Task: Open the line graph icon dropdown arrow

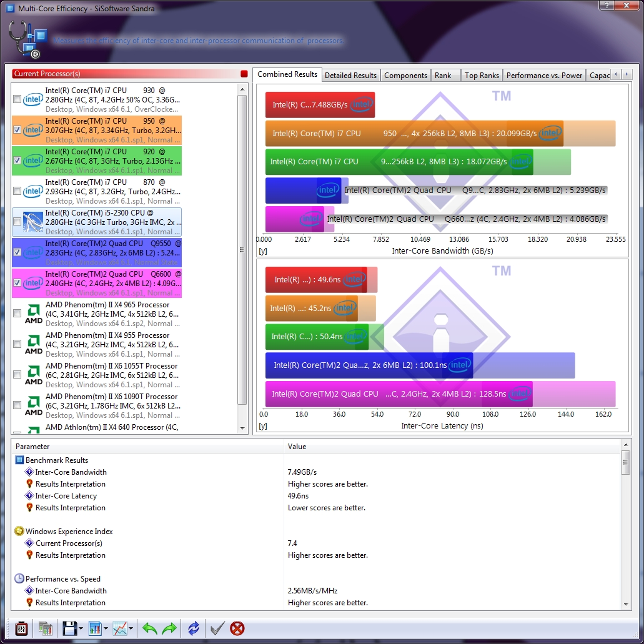Action: [x=131, y=628]
